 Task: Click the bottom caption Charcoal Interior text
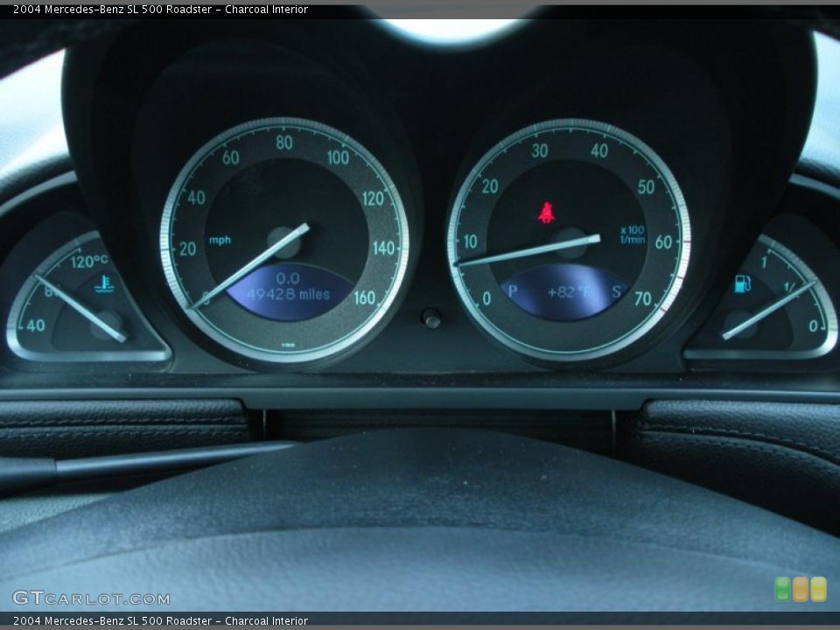tap(266, 621)
